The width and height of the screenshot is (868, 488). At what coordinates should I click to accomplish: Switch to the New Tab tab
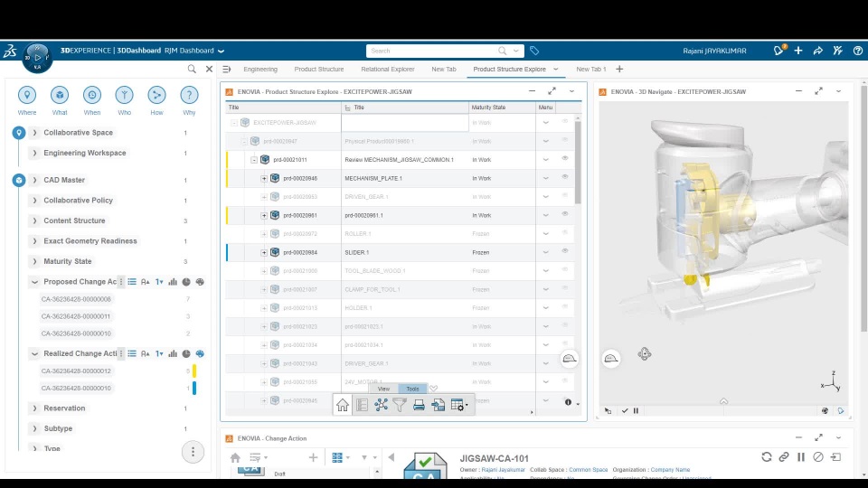(x=443, y=70)
